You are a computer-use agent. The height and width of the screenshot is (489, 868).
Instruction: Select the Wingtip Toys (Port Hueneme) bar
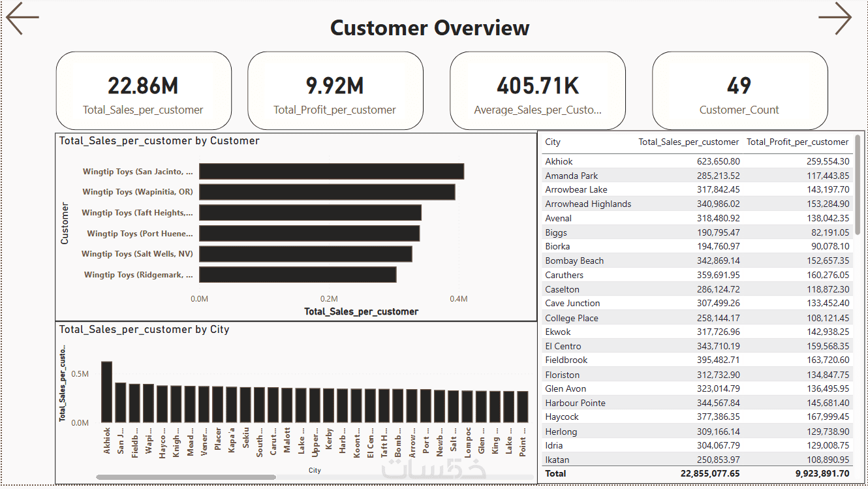coord(309,234)
